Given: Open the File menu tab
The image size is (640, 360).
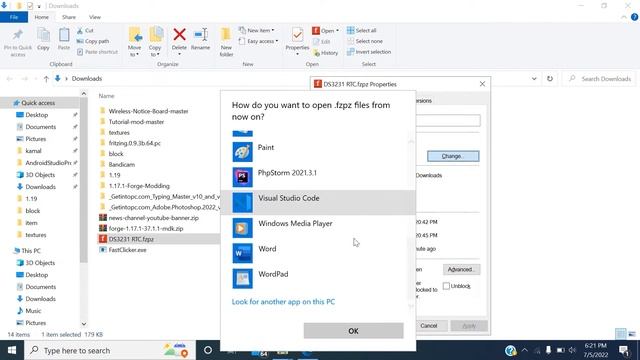Looking at the screenshot, I should coord(14,17).
